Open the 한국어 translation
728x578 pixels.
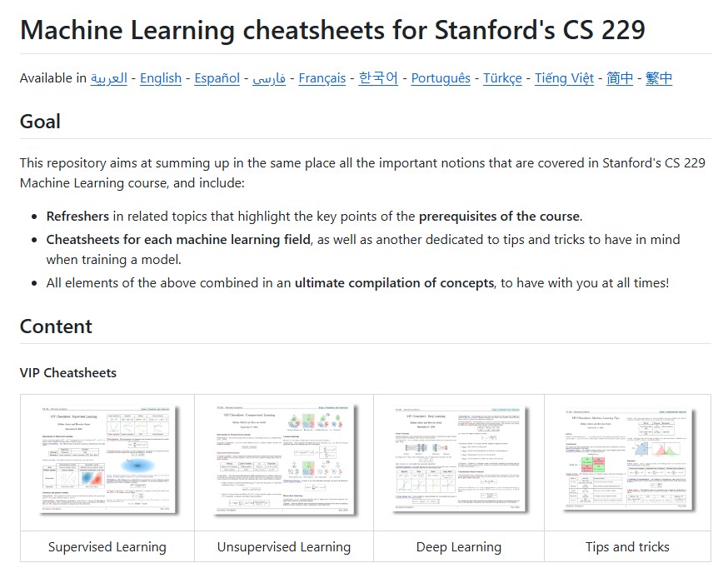[x=377, y=78]
